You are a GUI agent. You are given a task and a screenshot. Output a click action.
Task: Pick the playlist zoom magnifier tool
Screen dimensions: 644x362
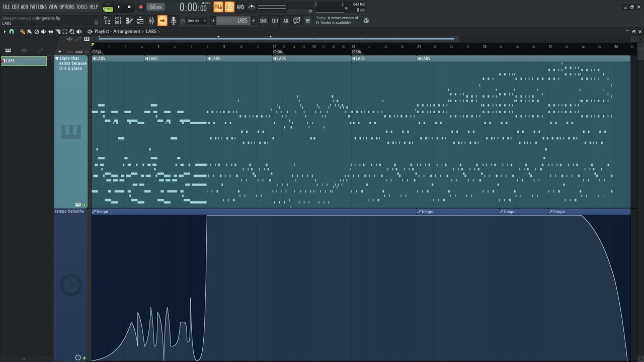tap(72, 32)
